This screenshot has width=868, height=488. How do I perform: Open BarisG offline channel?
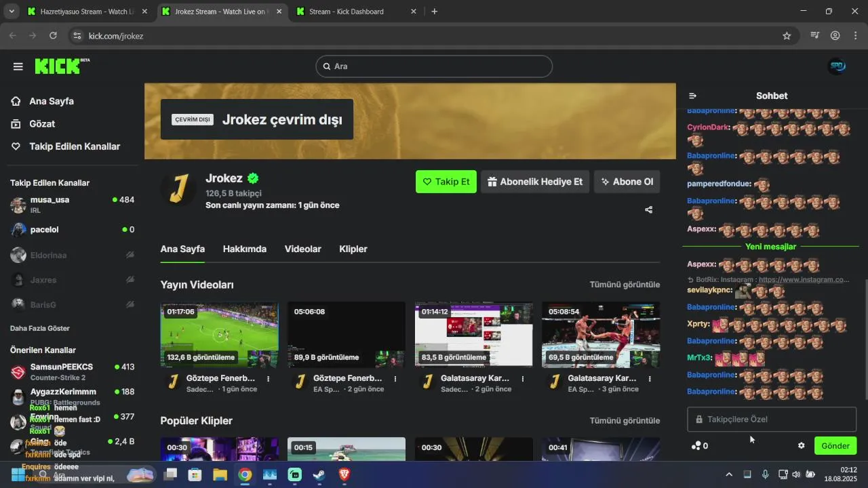pyautogui.click(x=72, y=305)
